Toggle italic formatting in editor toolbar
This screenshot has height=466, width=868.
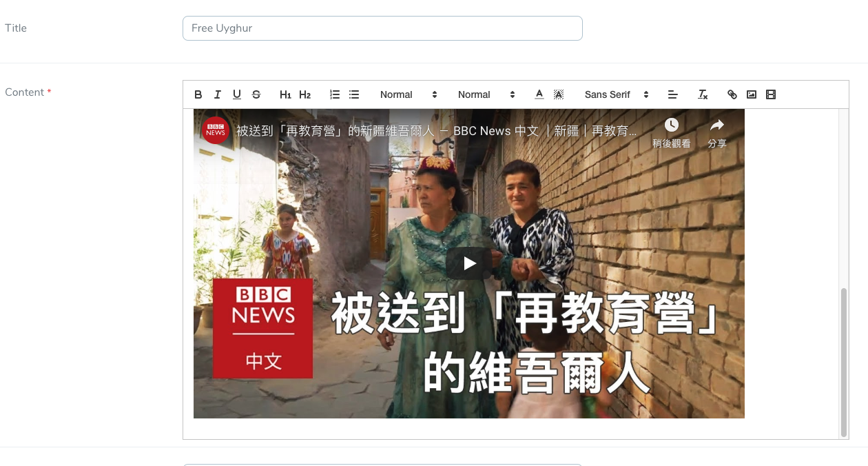pos(218,94)
